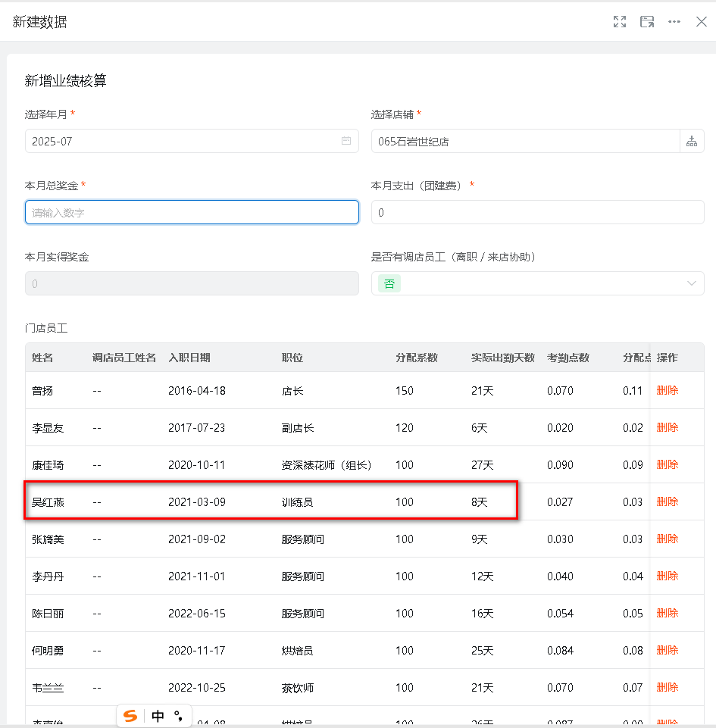Image resolution: width=716 pixels, height=728 pixels.
Task: Select the name cell 曾扬
Action: coord(42,391)
